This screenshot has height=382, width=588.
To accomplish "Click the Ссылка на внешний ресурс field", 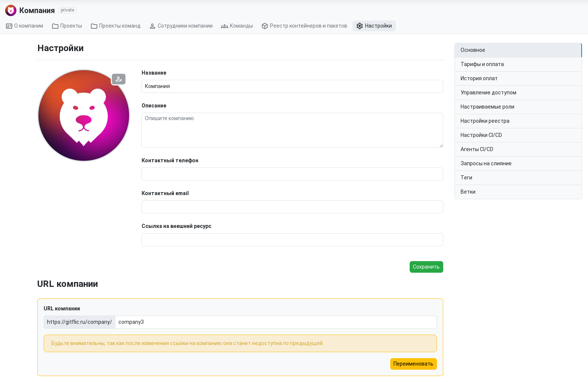I will [x=292, y=240].
